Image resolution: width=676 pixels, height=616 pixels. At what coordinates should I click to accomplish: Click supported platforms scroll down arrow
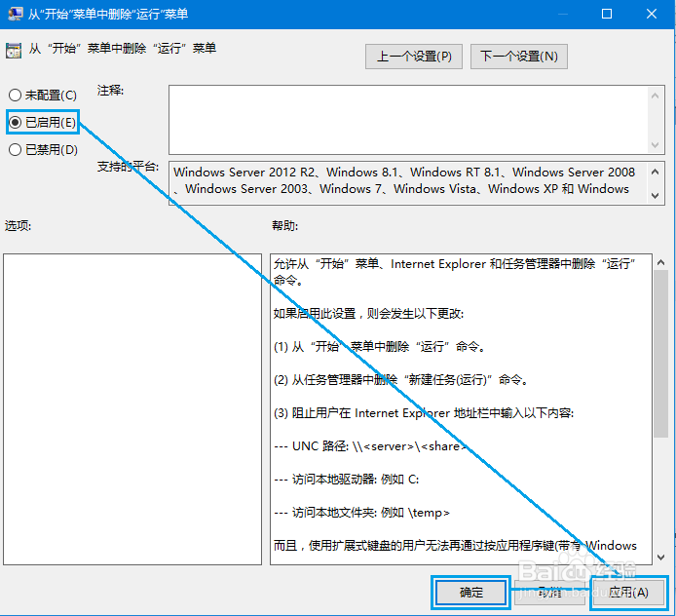point(655,195)
